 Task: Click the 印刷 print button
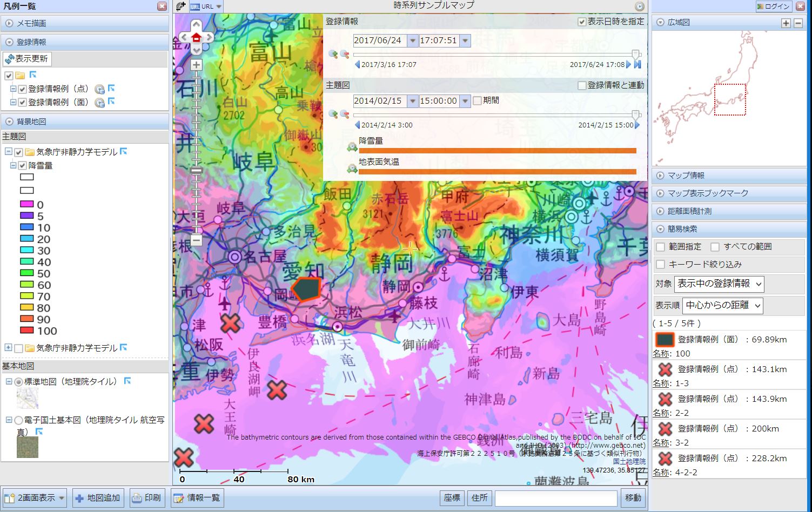147,497
